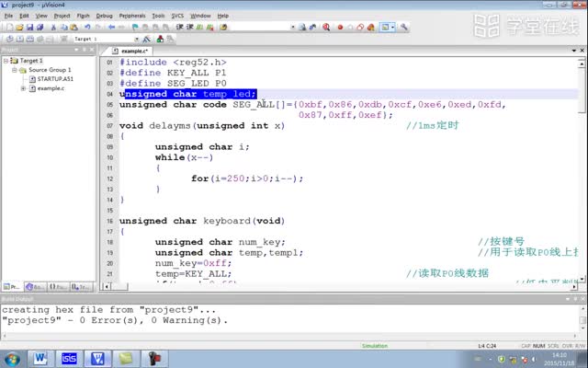588x368 pixels.
Task: Kill all breakpoints icon
Action: point(371,27)
